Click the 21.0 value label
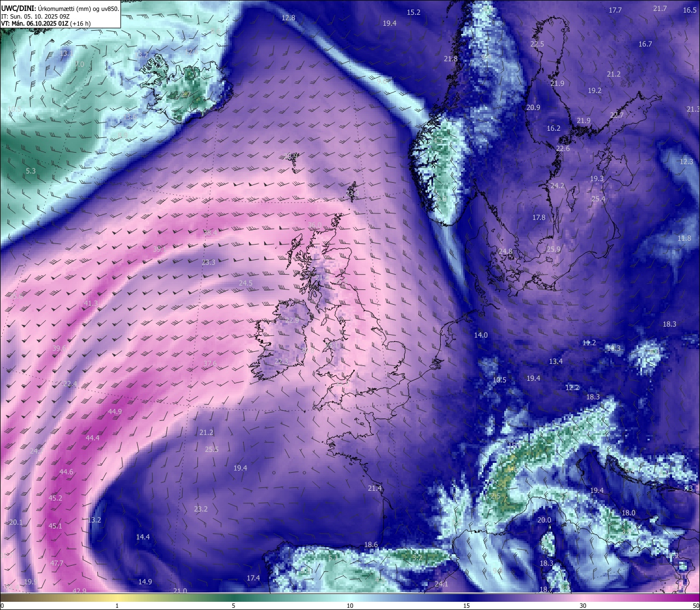 [x=180, y=591]
